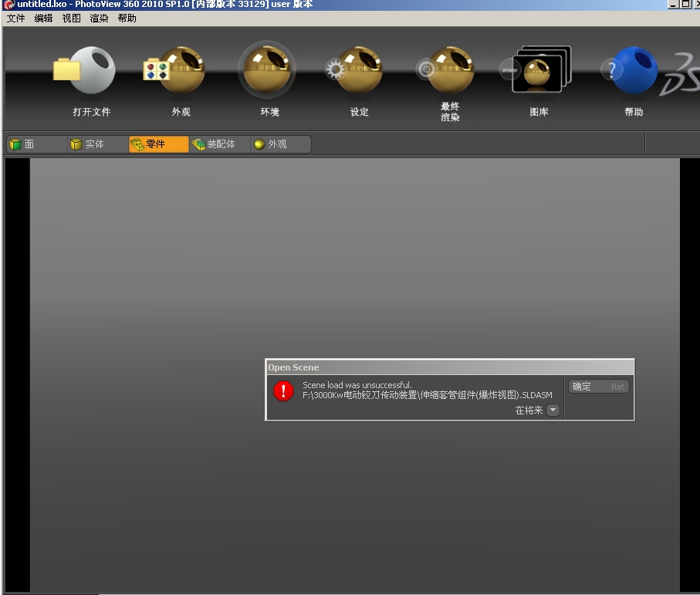Open the 打开文件 (Open File) sphere icon
The width and height of the screenshot is (700, 595).
85,70
